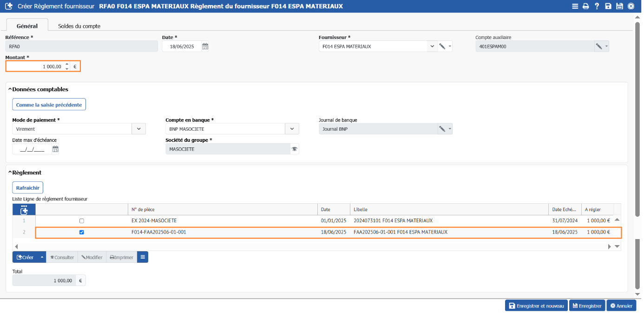Click the Montant input field
The width and height of the screenshot is (644, 313).
coord(35,67)
